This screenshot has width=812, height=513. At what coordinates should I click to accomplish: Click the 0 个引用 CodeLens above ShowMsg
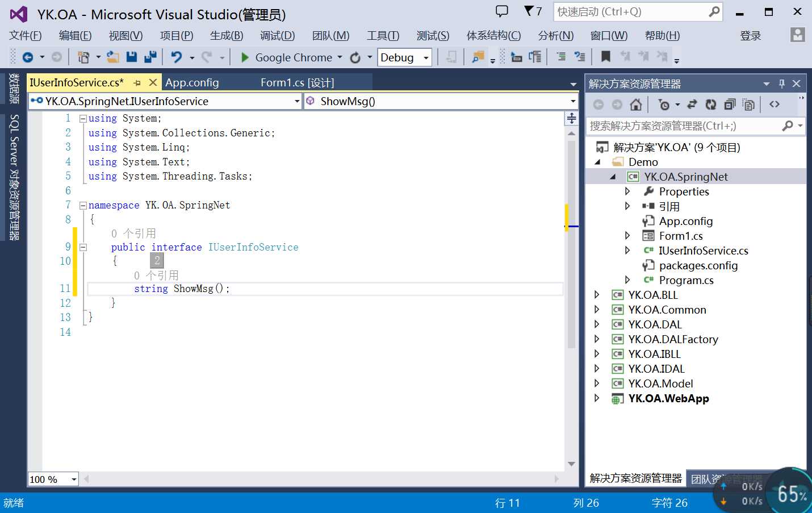tap(156, 276)
